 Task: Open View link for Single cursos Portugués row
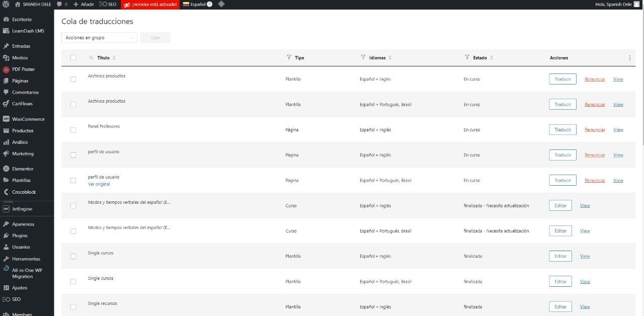tap(585, 281)
